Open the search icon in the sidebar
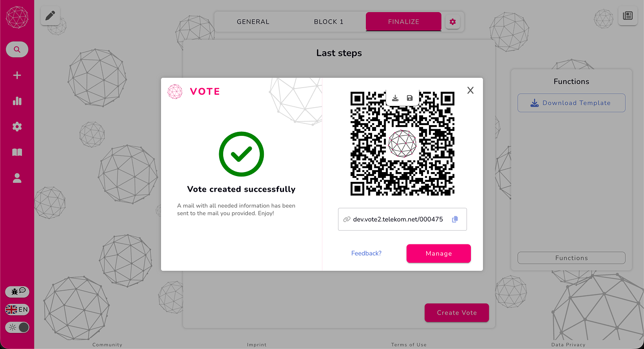The height and width of the screenshot is (349, 644). pos(17,49)
